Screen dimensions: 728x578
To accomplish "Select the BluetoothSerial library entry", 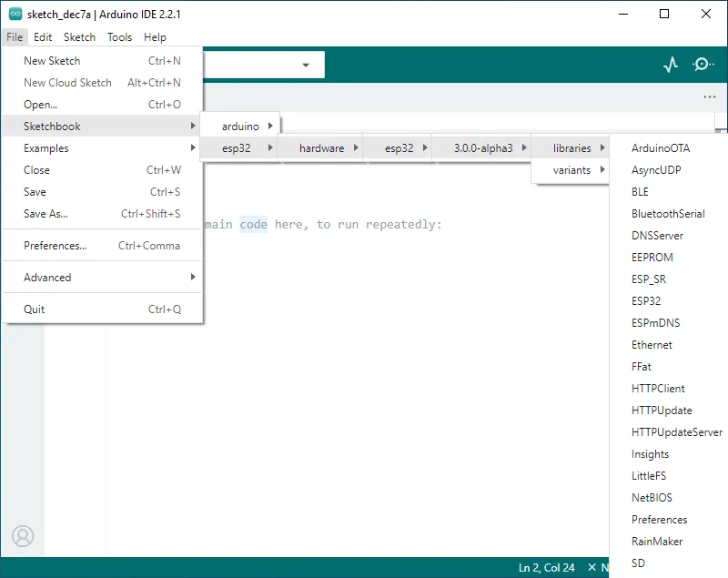I will click(668, 214).
